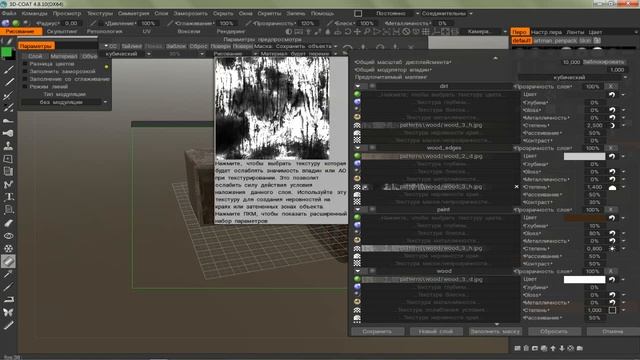Toggle small square next to wood layer arrow
Image resolution: width=640 pixels, height=360 pixels.
372,271
